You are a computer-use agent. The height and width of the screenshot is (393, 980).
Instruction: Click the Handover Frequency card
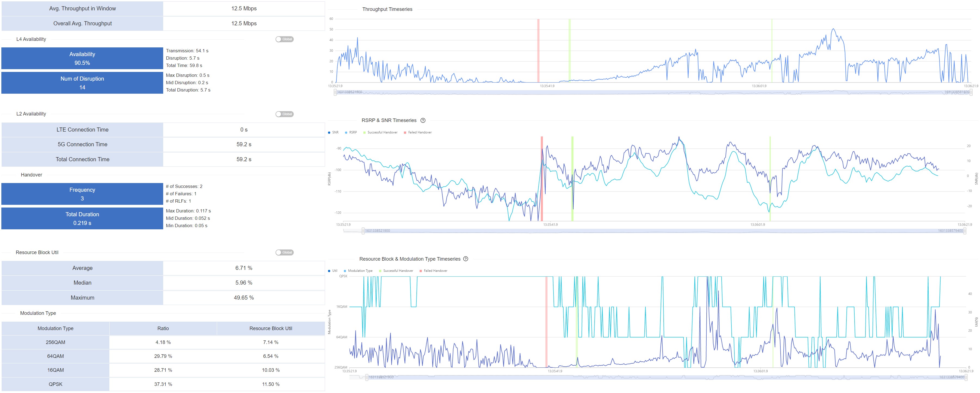click(x=82, y=194)
